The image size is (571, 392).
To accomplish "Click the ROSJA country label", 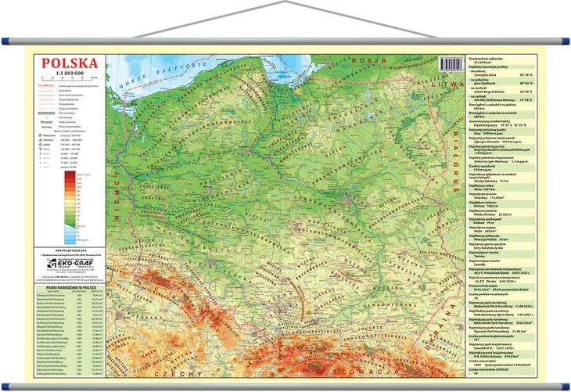I will pyautogui.click(x=368, y=60).
